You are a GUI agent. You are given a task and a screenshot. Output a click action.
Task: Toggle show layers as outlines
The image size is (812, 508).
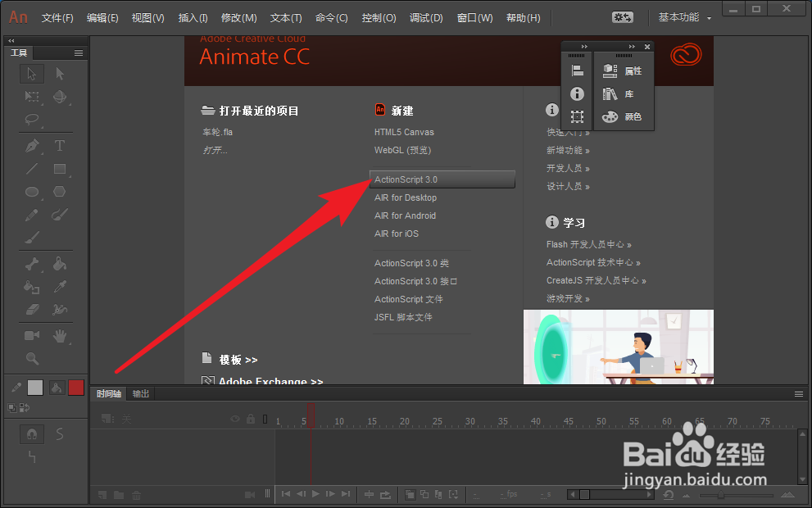click(x=265, y=419)
